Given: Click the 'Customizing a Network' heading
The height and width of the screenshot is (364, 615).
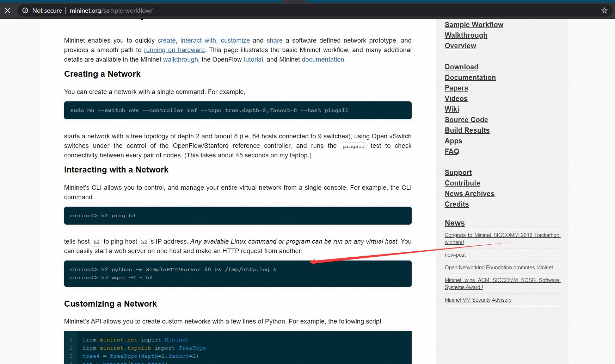Looking at the screenshot, I should [110, 304].
